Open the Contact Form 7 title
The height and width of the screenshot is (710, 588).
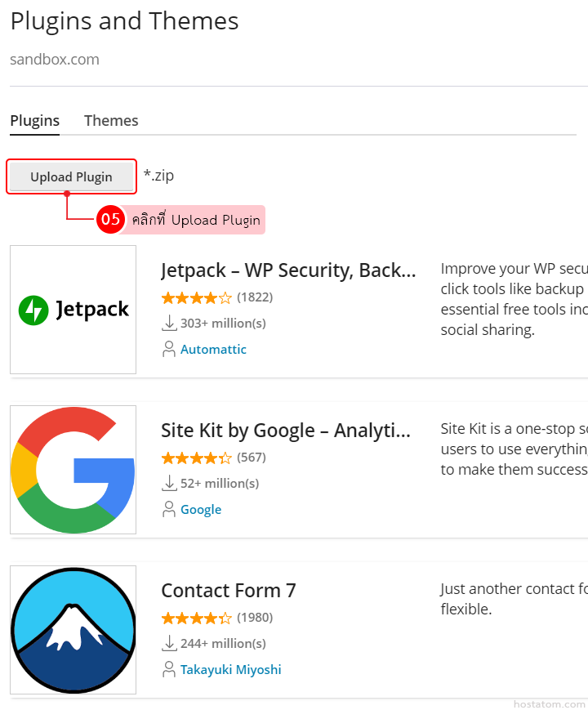point(229,591)
